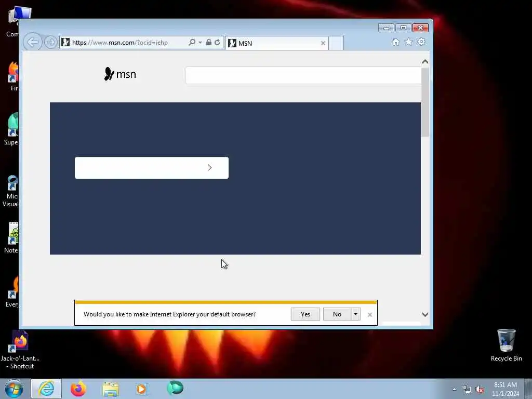This screenshot has width=532, height=399.
Task: Click the muted volume tray icon
Action: point(480,390)
